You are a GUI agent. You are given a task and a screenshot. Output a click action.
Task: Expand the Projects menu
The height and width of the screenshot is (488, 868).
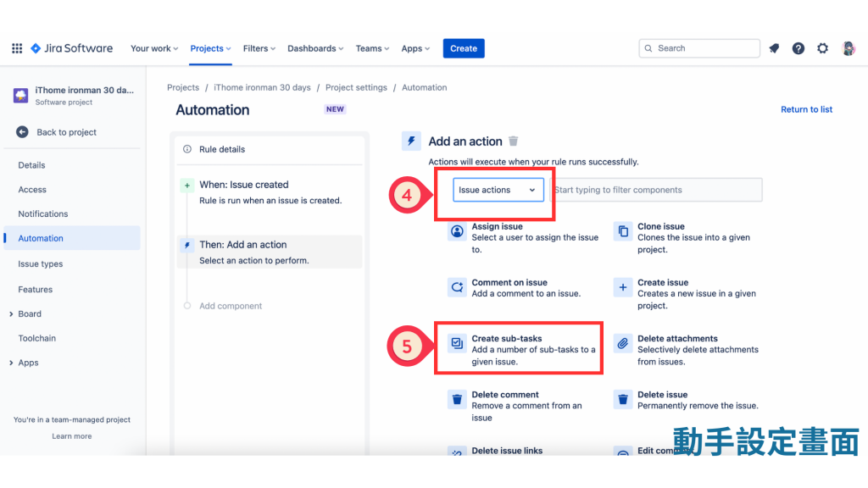pos(210,48)
